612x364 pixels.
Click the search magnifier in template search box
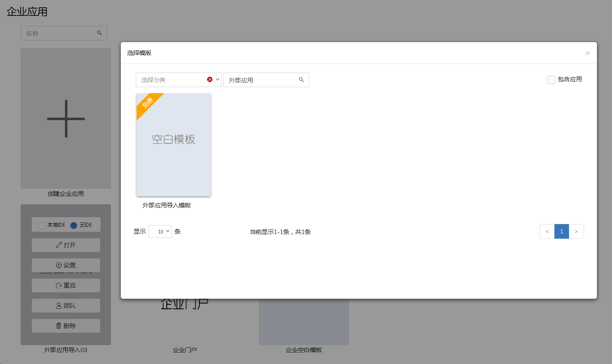tap(301, 80)
